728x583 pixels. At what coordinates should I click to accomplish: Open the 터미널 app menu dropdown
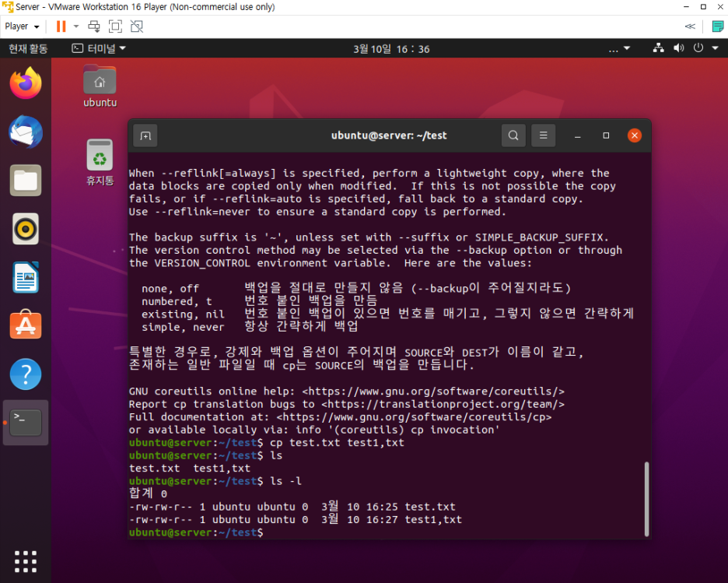click(x=99, y=48)
